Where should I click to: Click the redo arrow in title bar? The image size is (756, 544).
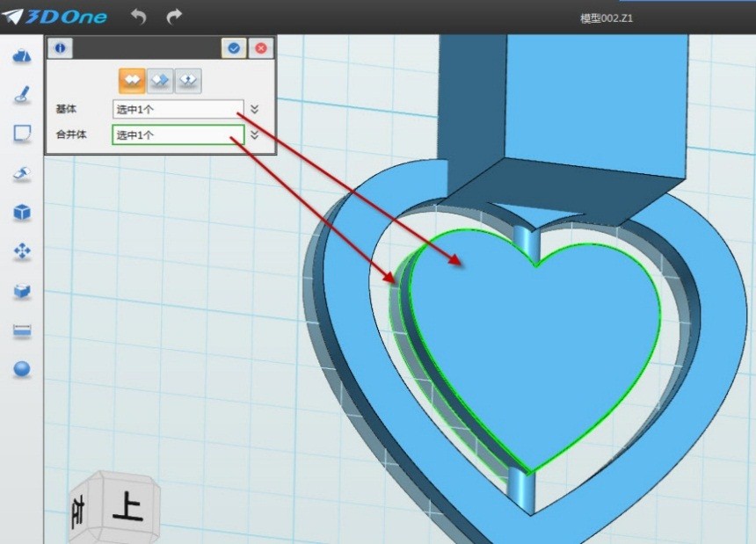click(x=174, y=16)
